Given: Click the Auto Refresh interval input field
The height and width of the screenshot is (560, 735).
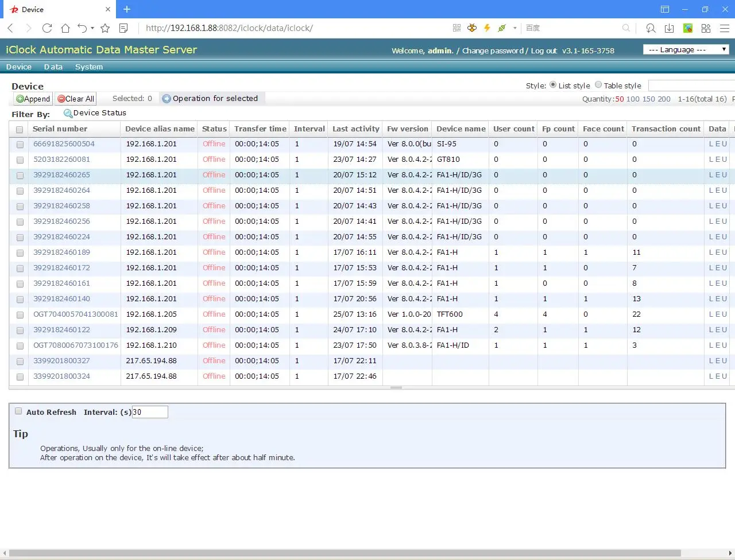Looking at the screenshot, I should point(150,412).
